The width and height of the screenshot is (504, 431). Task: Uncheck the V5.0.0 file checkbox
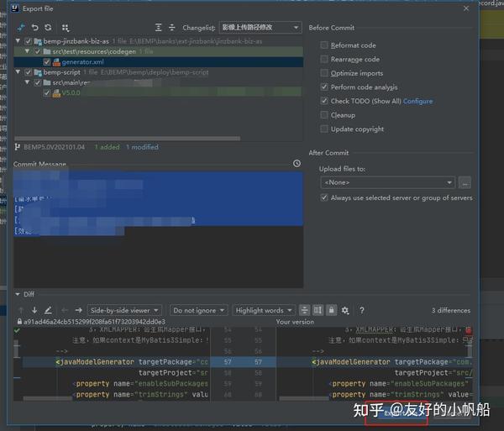[47, 93]
